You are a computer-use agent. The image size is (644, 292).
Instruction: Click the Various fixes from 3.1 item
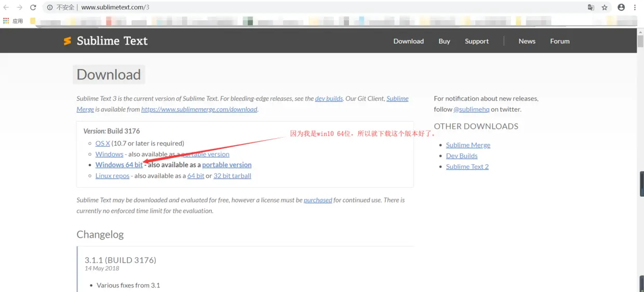(128, 285)
